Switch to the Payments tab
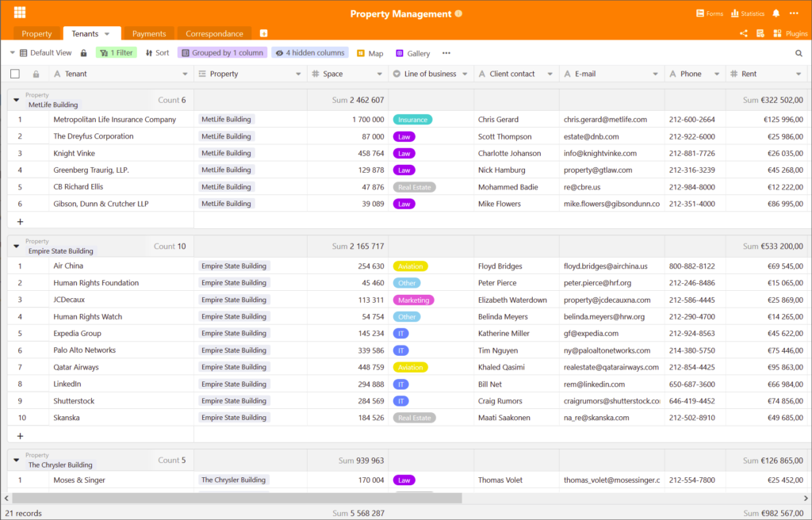The height and width of the screenshot is (520, 812). tap(149, 34)
